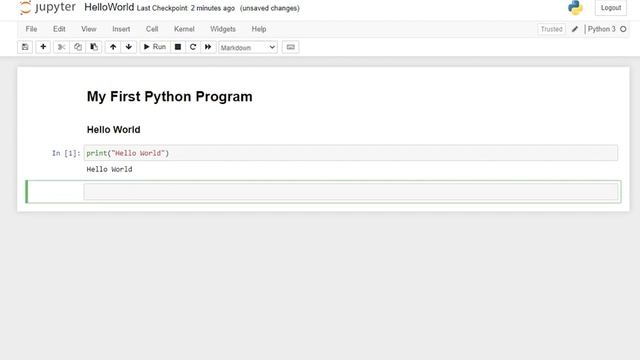Image resolution: width=640 pixels, height=360 pixels.
Task: Click the Python 3 kernel name
Action: coord(601,29)
